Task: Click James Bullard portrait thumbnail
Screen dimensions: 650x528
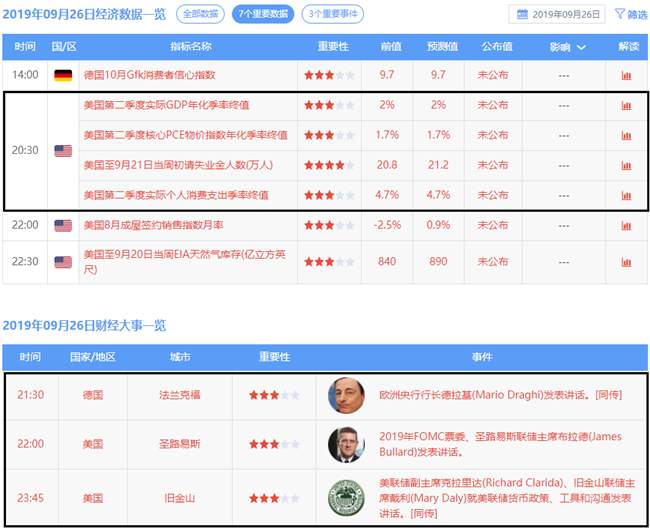Action: coord(346,445)
